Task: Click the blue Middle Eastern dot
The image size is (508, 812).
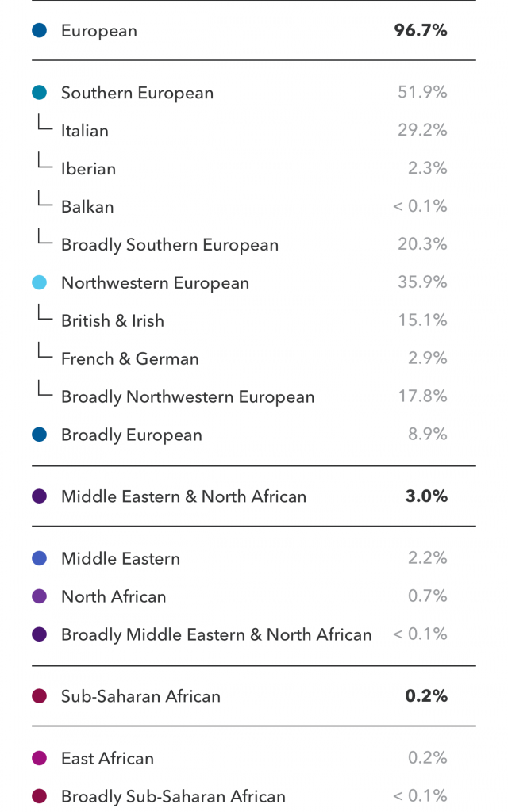Action: click(x=40, y=558)
